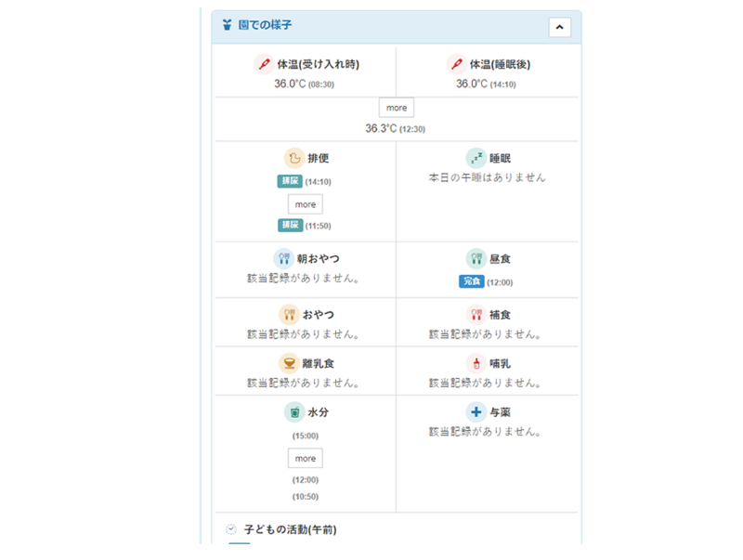Click the red 補食 icon

[476, 314]
